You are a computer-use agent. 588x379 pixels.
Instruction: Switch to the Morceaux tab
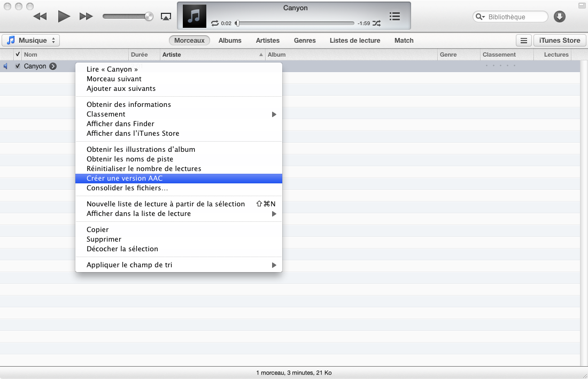tap(189, 41)
